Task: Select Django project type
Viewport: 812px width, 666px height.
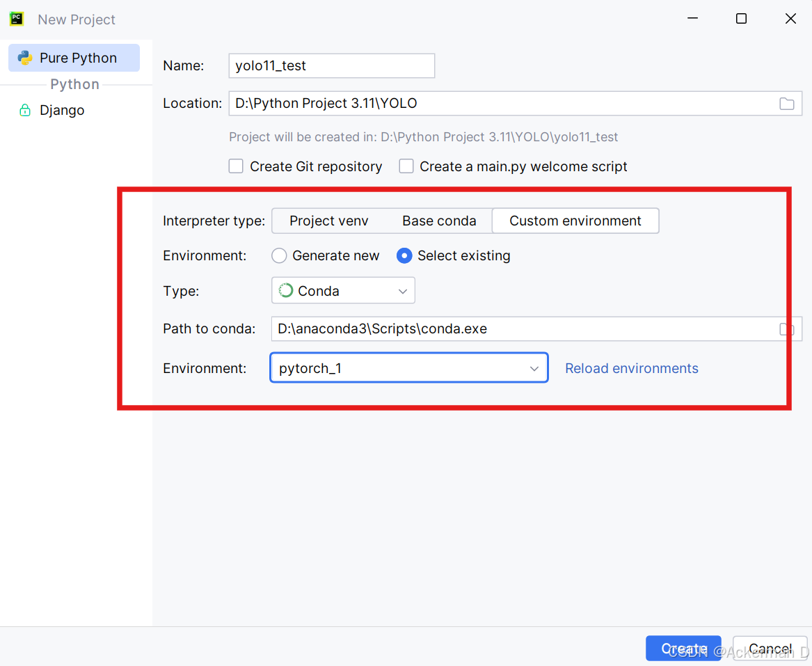Action: (x=51, y=111)
